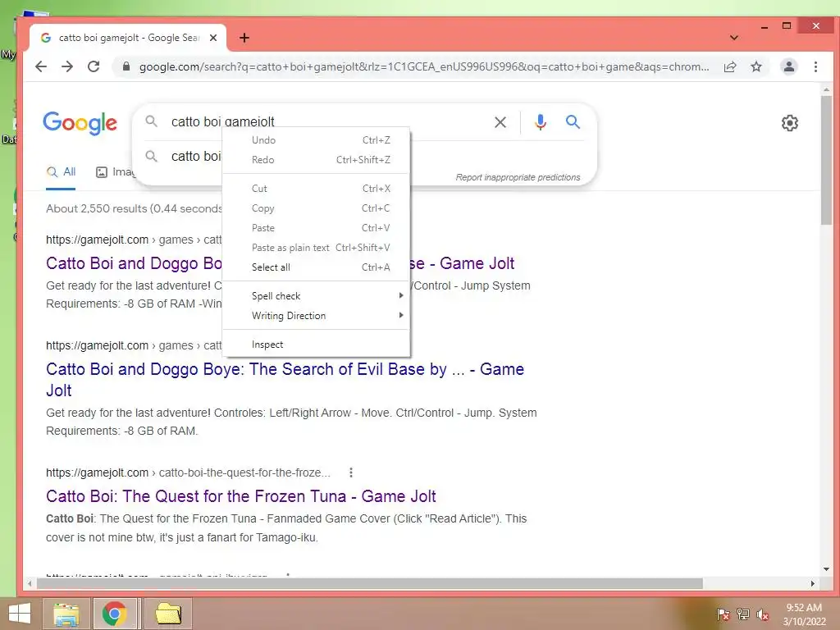Choose Redo in the context menu
The height and width of the screenshot is (630, 840).
(x=316, y=160)
